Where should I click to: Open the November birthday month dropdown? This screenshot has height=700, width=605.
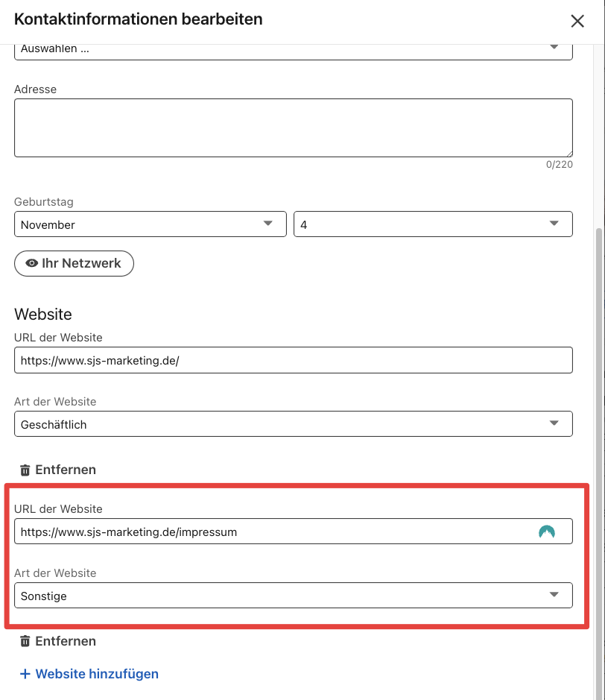click(150, 224)
